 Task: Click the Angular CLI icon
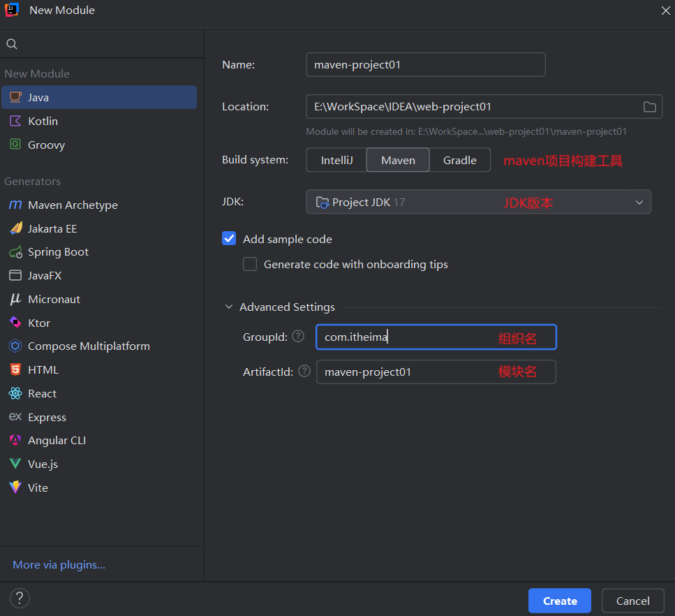[15, 440]
